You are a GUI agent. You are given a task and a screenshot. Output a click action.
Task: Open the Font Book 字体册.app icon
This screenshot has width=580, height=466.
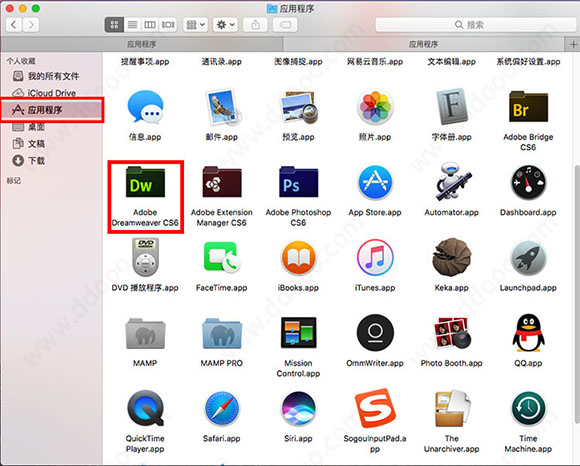coord(452,107)
